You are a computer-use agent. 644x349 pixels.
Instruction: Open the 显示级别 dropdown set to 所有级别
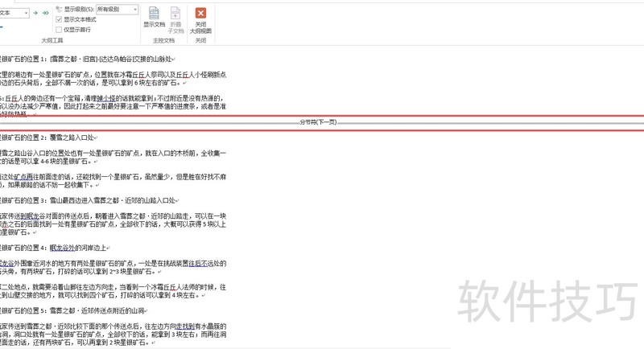click(117, 9)
